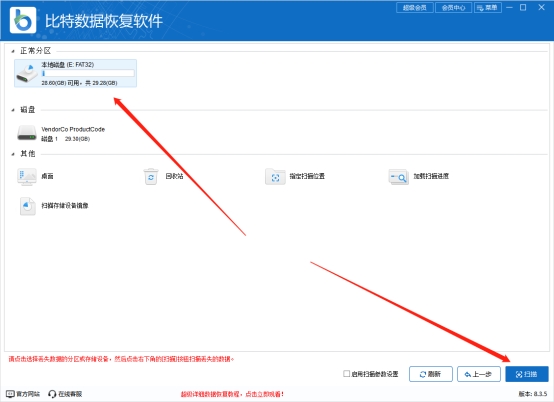Click the '其他' section heading
Screen dimensions: 554x402
pyautogui.click(x=28, y=154)
